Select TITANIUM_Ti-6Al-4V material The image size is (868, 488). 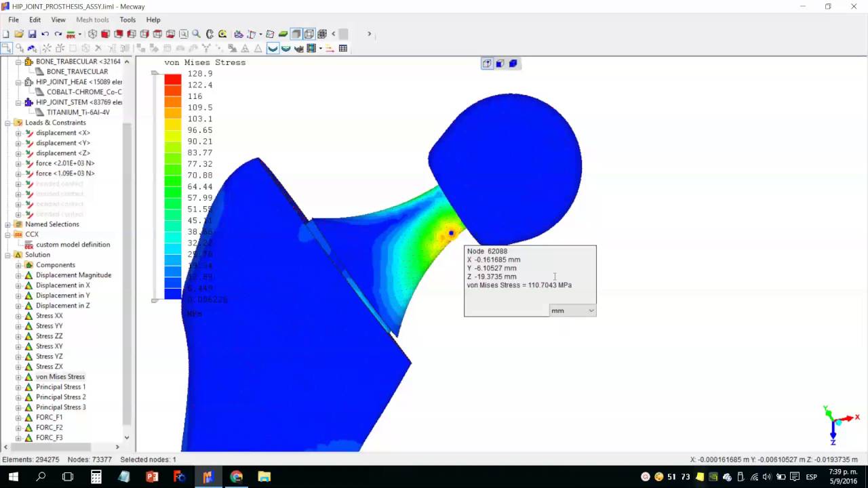78,113
